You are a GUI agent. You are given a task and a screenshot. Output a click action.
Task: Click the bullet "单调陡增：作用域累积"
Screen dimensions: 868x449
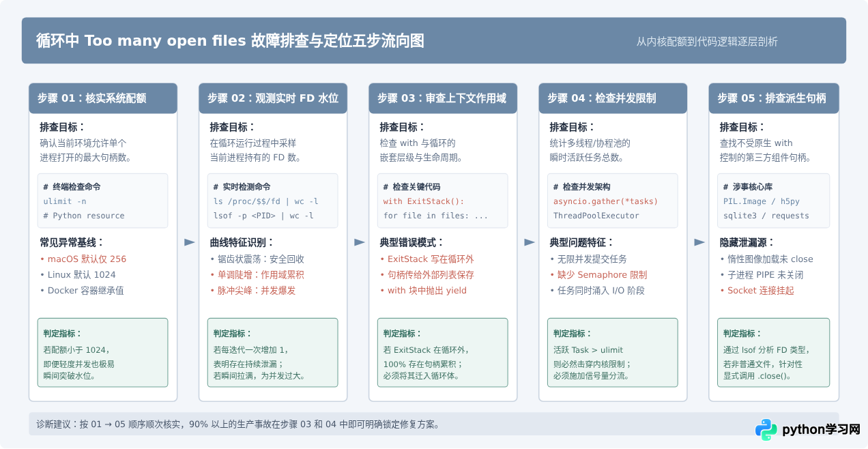[x=257, y=275]
